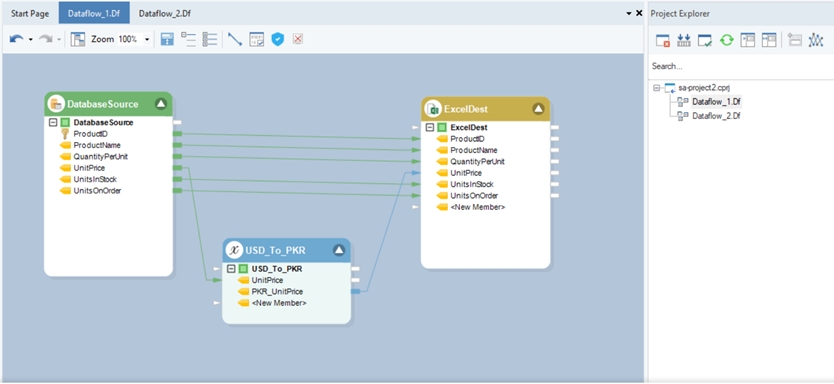Select UnitsInStock field in DatabaseSource

[95, 179]
